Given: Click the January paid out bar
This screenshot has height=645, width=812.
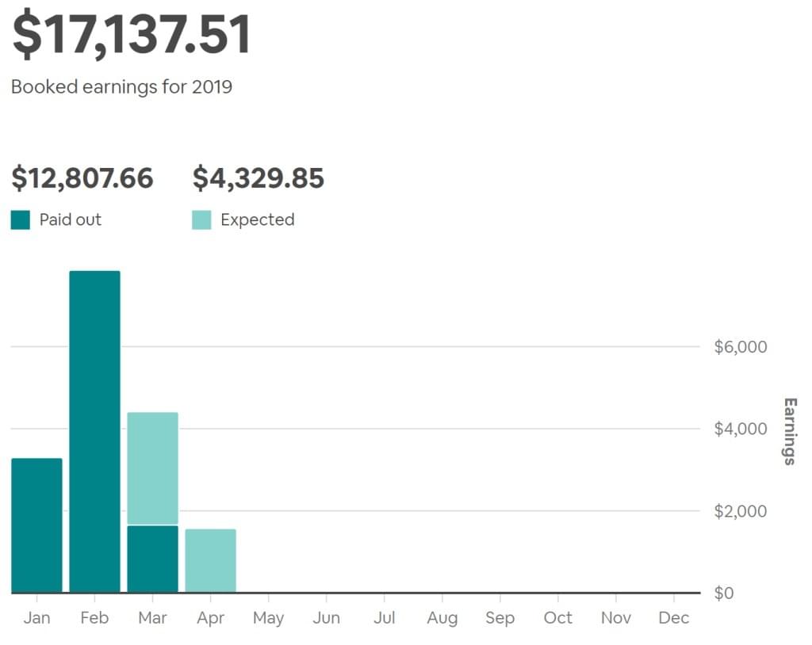Looking at the screenshot, I should click(x=36, y=525).
